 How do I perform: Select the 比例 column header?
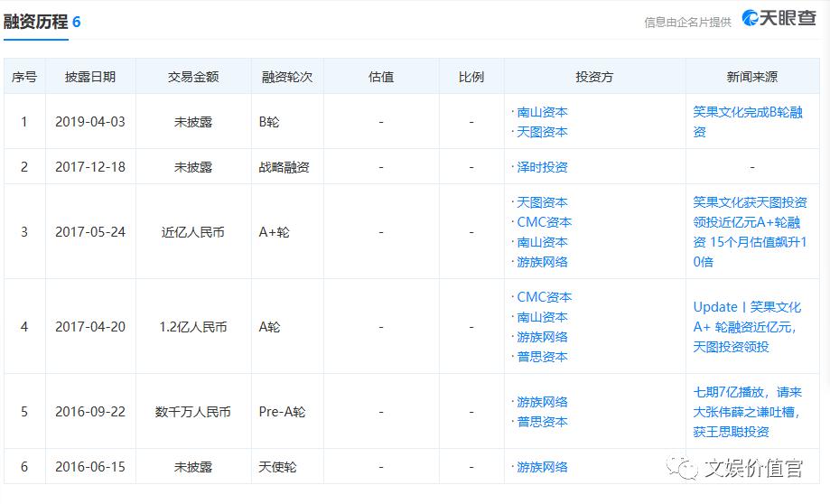click(x=471, y=77)
